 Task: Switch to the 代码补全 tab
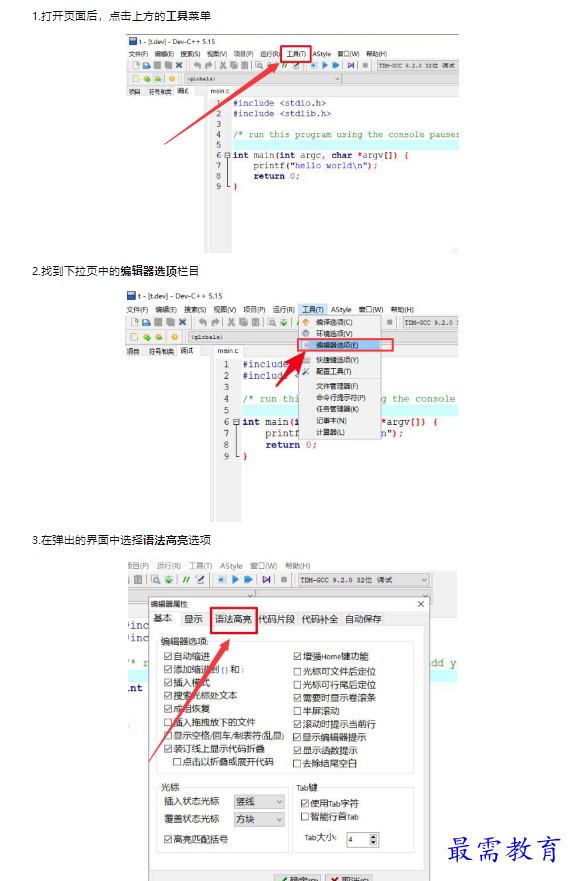320,619
